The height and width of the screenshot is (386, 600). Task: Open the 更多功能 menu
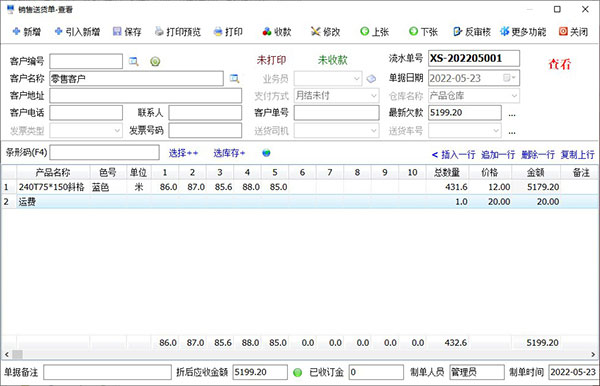point(523,32)
